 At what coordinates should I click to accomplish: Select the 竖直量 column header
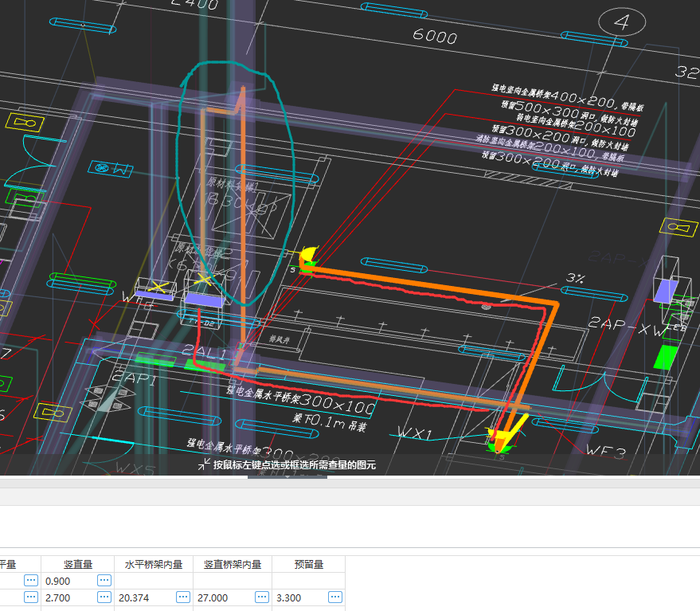(78, 564)
